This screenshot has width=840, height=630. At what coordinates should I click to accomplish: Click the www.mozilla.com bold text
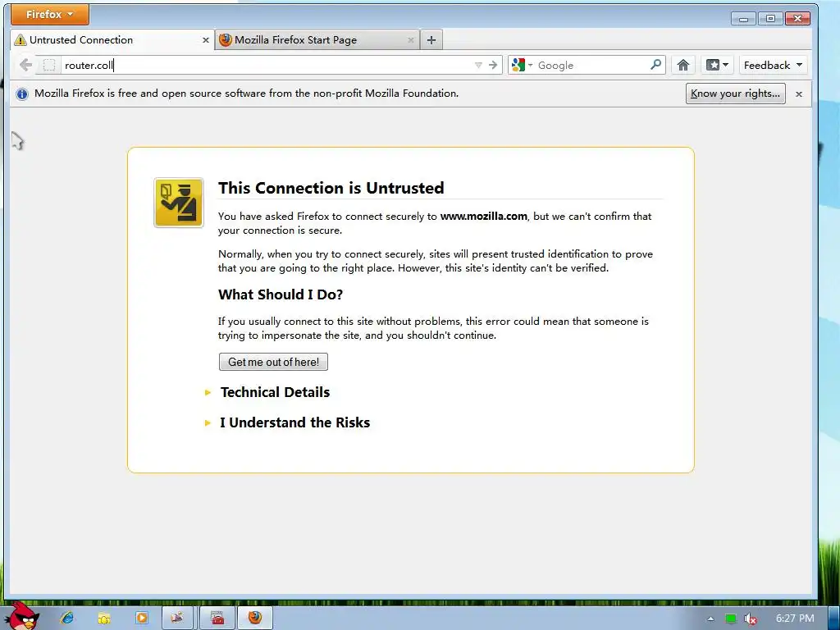484,217
